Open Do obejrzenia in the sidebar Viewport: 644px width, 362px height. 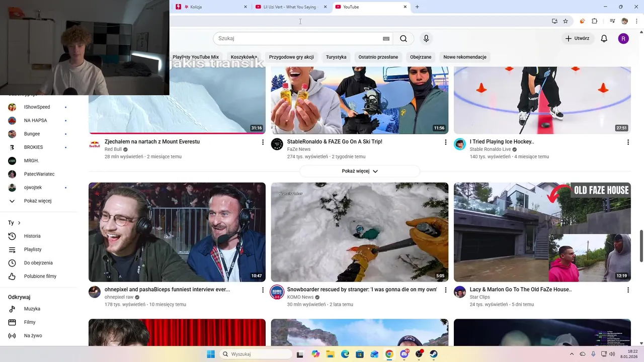[x=38, y=263]
